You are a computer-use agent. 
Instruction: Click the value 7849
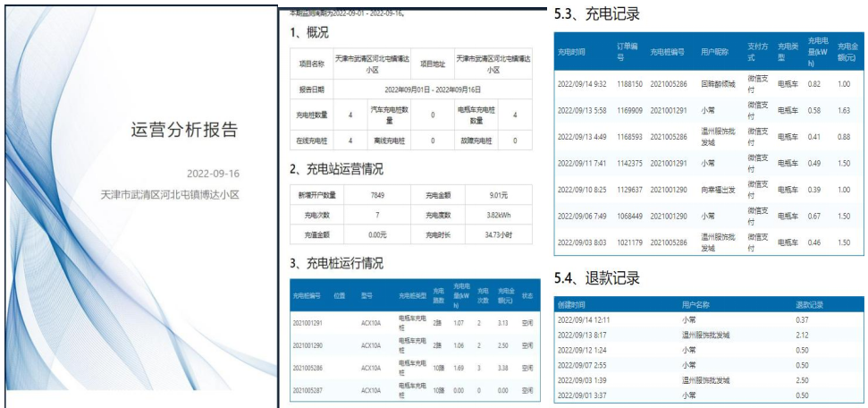[378, 195]
